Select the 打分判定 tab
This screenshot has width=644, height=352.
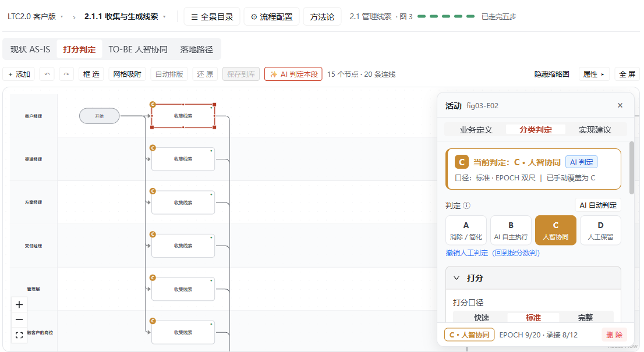[79, 49]
